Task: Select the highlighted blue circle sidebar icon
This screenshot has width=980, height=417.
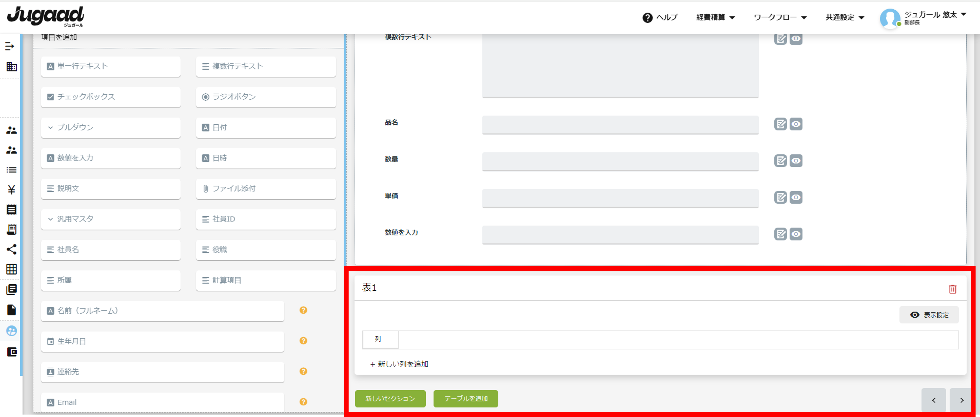Action: tap(11, 331)
